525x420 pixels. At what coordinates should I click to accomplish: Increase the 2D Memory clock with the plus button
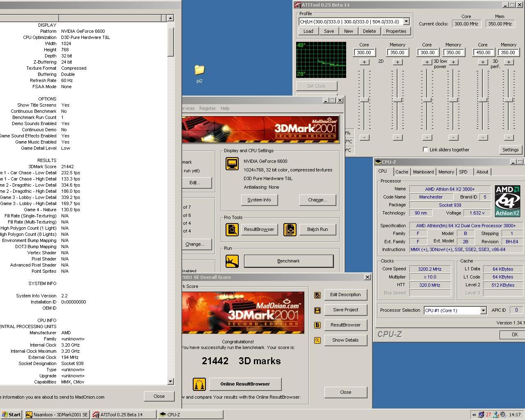click(x=397, y=62)
